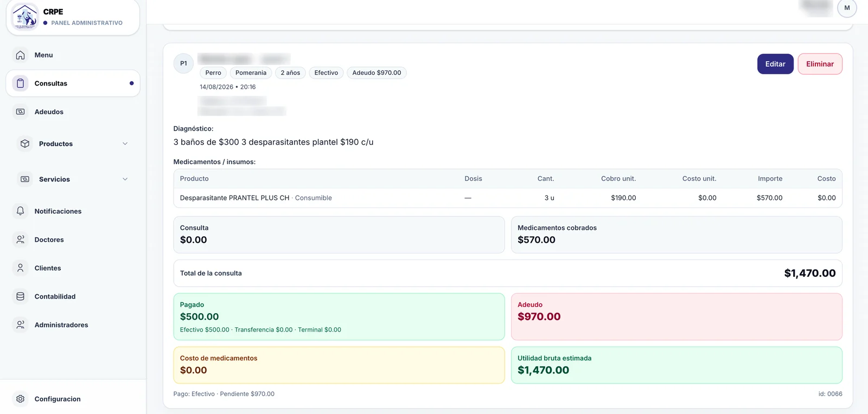Open the Consultas section

pyautogui.click(x=73, y=83)
